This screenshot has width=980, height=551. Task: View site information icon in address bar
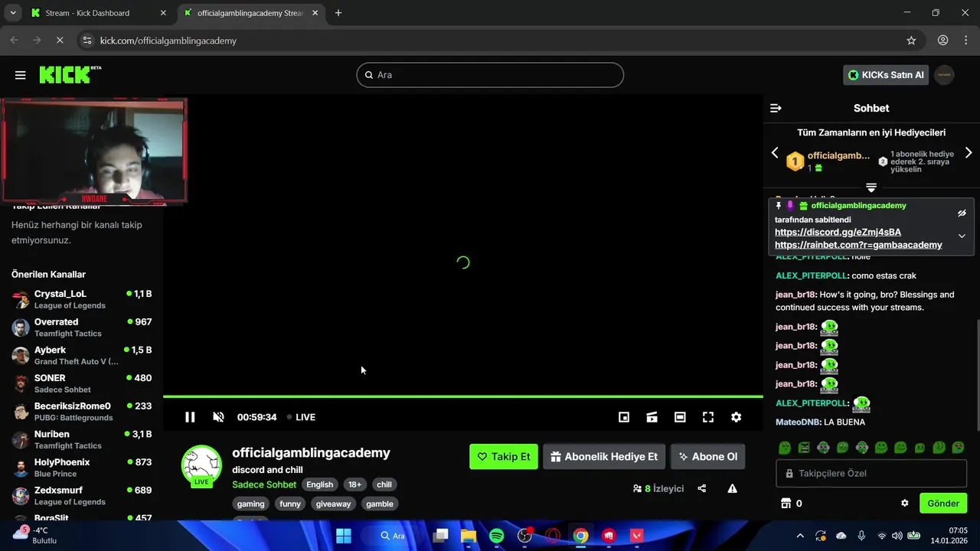(x=87, y=41)
